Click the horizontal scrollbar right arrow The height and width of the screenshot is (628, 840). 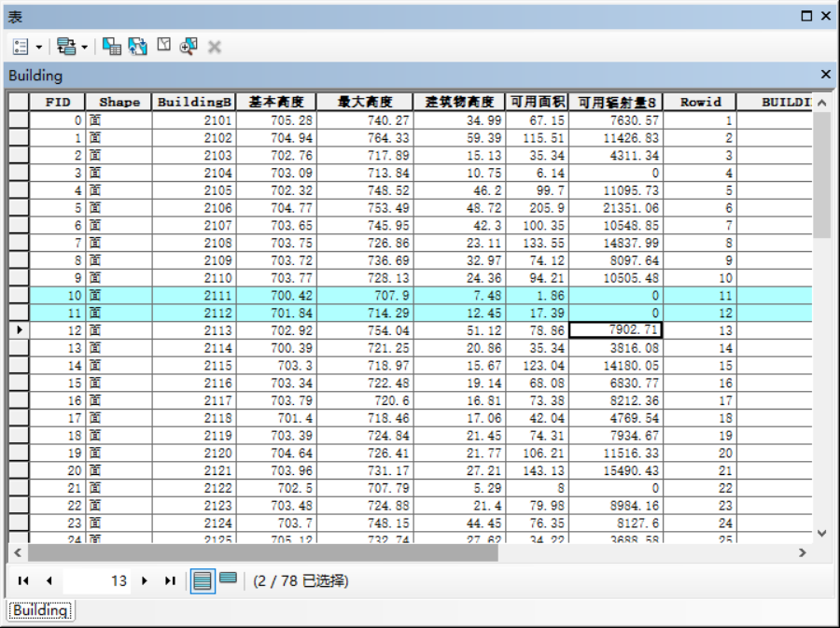[x=802, y=552]
